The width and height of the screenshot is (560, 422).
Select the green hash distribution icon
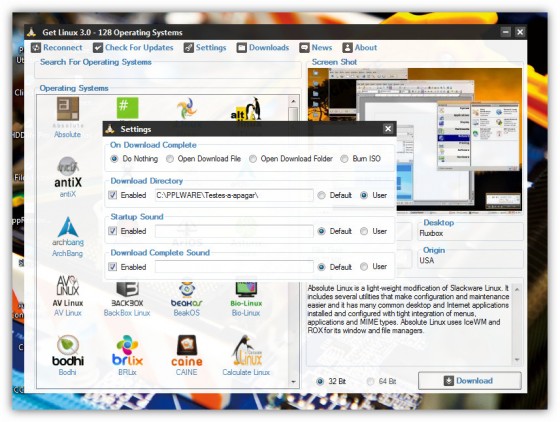[x=127, y=108]
